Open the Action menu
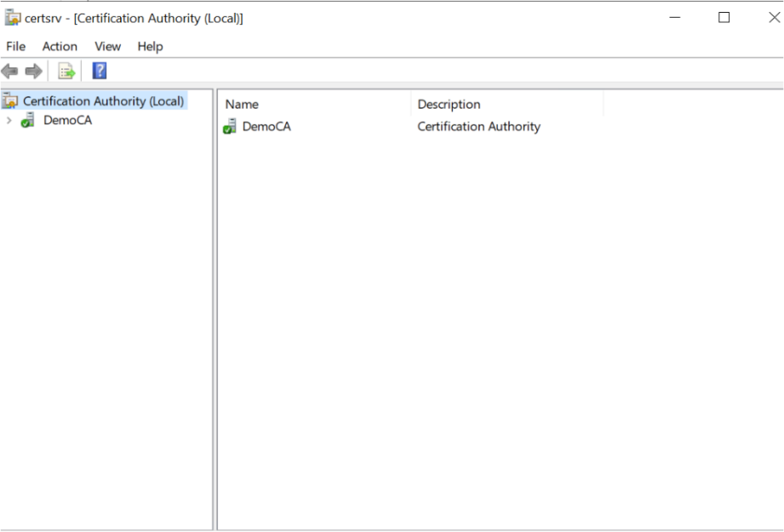Screen dimensions: 784x532 coord(60,47)
